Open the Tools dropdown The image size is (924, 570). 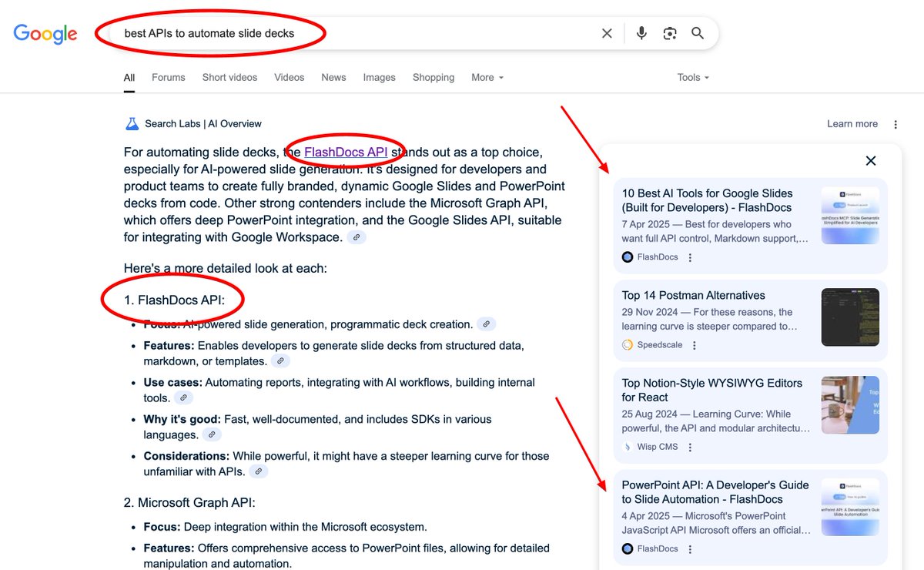[693, 78]
